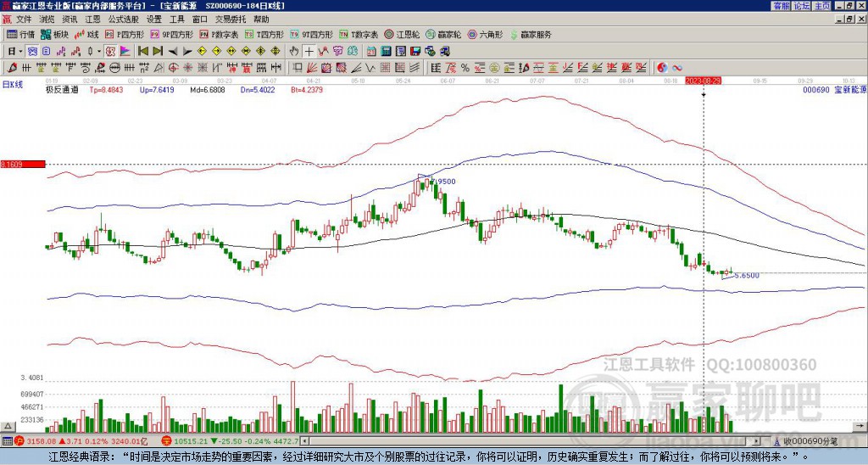Click the 000690 宝新能源 stock label

pos(834,89)
